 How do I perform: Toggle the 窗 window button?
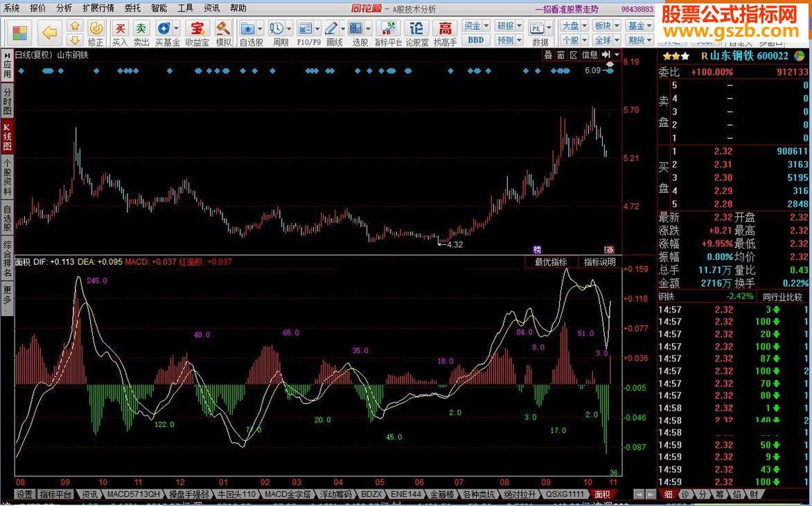click(561, 55)
